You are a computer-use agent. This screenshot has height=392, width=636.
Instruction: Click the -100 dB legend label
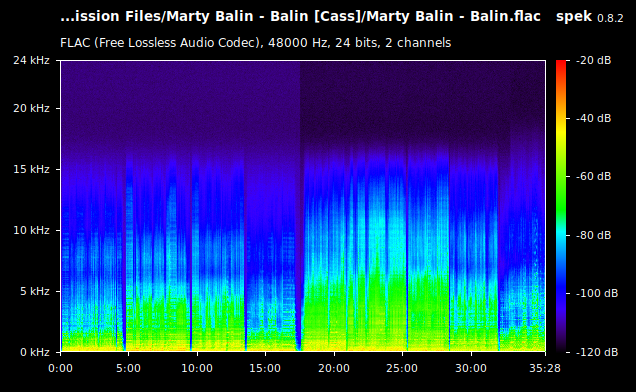point(597,293)
